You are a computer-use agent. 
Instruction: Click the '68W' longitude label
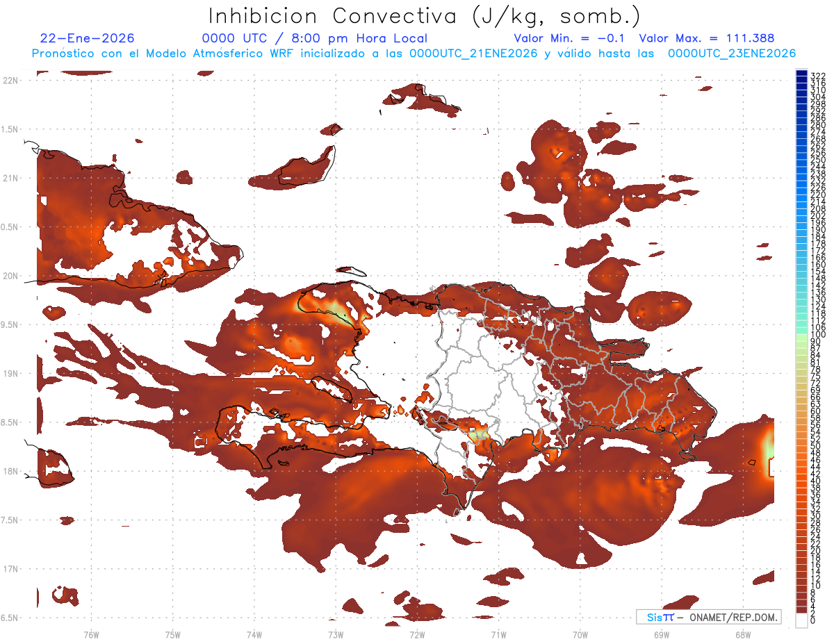pos(743,635)
